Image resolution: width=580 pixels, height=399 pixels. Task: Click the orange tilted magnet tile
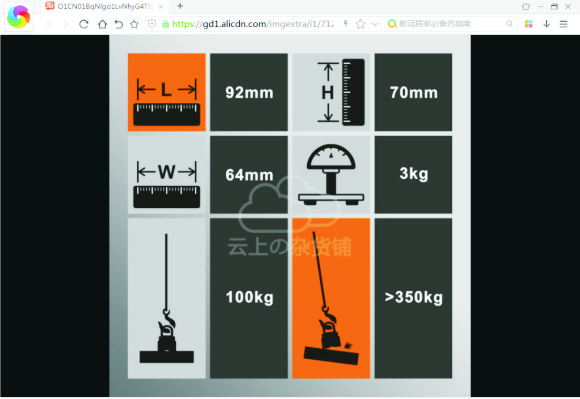[331, 298]
